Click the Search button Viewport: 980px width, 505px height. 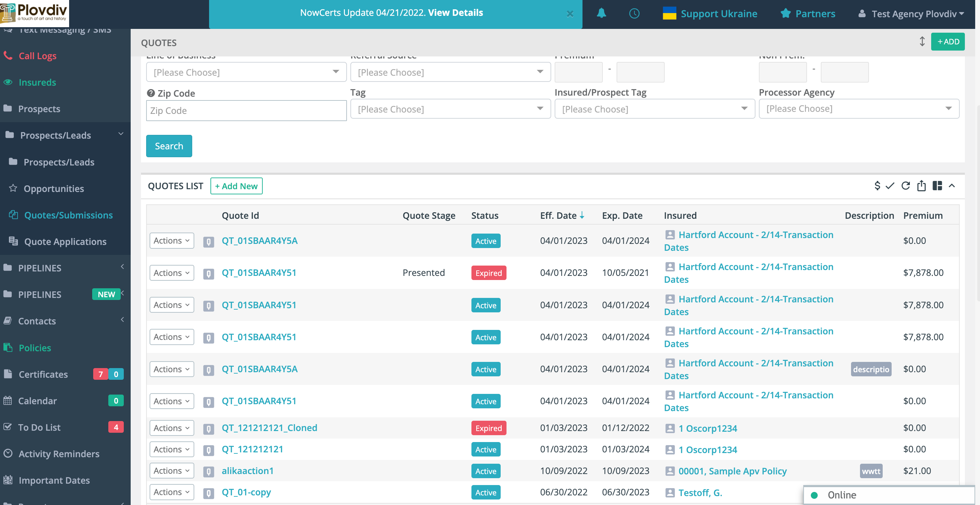click(x=169, y=146)
